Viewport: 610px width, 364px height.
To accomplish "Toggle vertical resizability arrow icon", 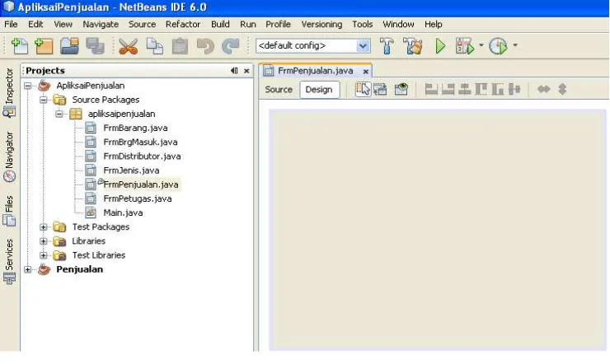I will 562,89.
